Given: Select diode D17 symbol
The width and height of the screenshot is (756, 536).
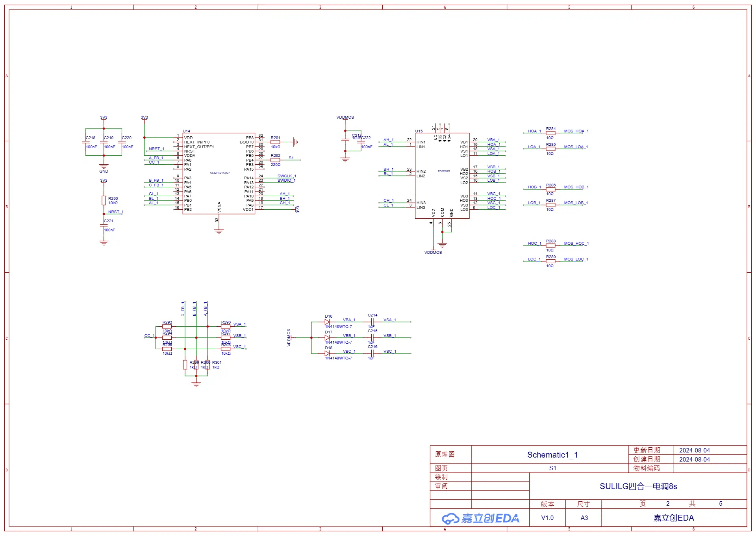Looking at the screenshot, I should click(x=327, y=338).
